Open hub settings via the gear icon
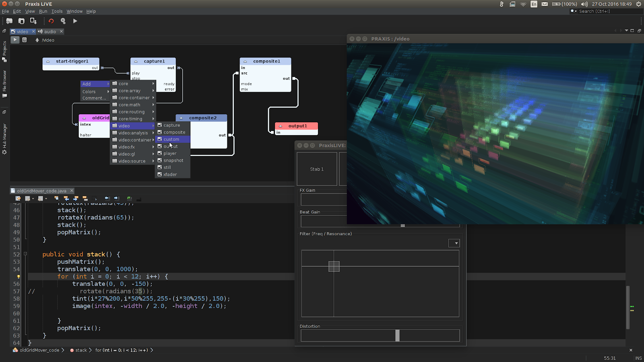644x362 pixels. pos(63,21)
